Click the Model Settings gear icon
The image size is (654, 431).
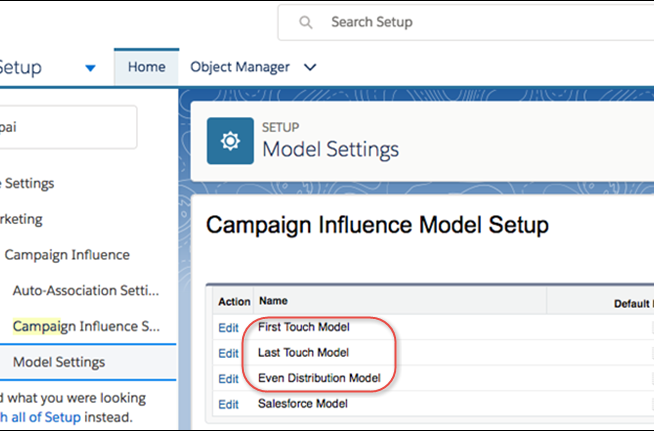coord(230,141)
